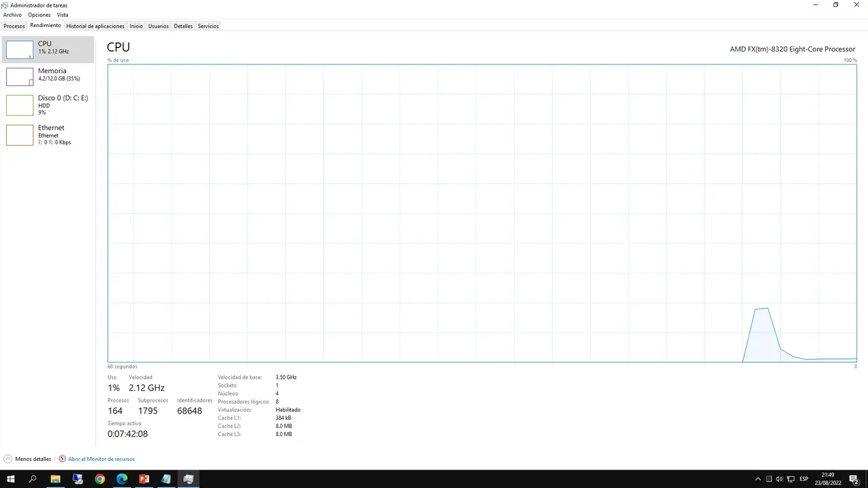
Task: Click the Uso value 1%
Action: [x=114, y=388]
